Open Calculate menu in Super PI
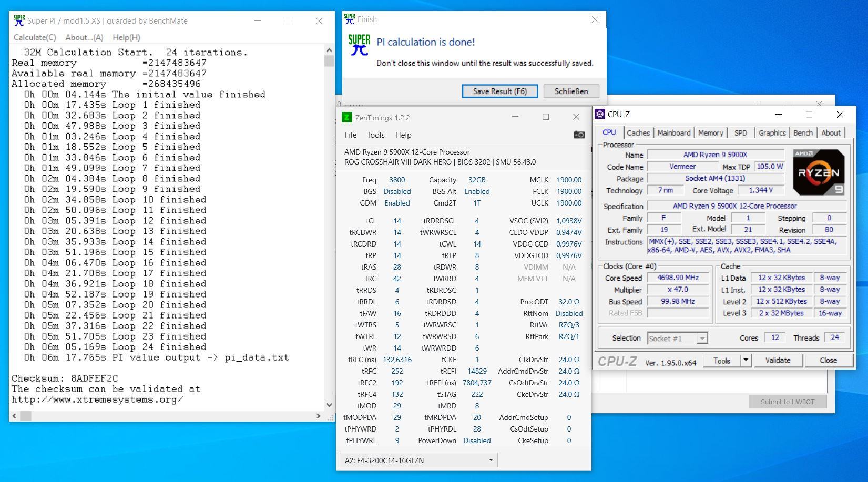The image size is (868, 482). coord(35,37)
